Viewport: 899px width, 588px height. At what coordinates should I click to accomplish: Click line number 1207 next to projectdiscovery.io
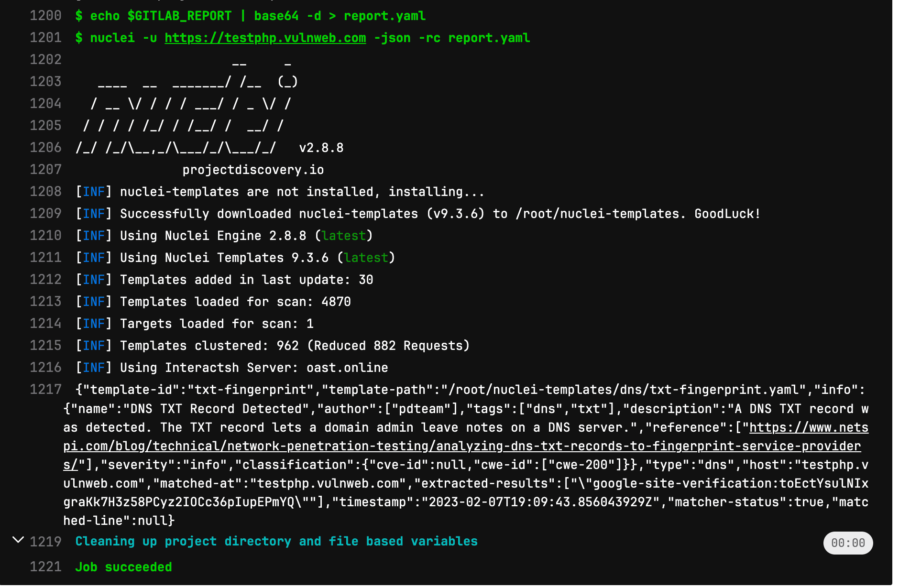pos(45,170)
